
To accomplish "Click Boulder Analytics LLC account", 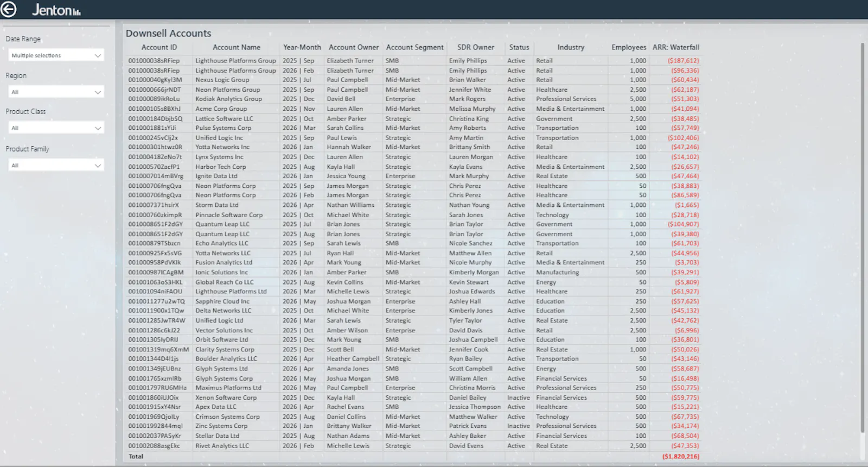I will tap(226, 359).
